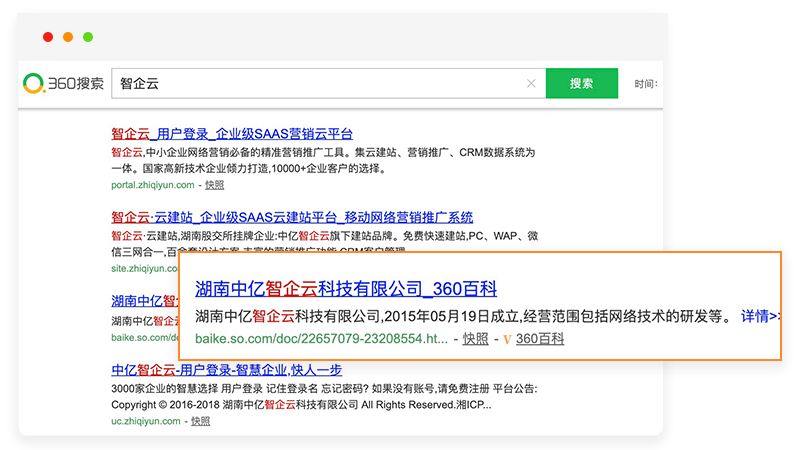Open 快照 link beside baike.so.com/doc URL

[x=476, y=339]
